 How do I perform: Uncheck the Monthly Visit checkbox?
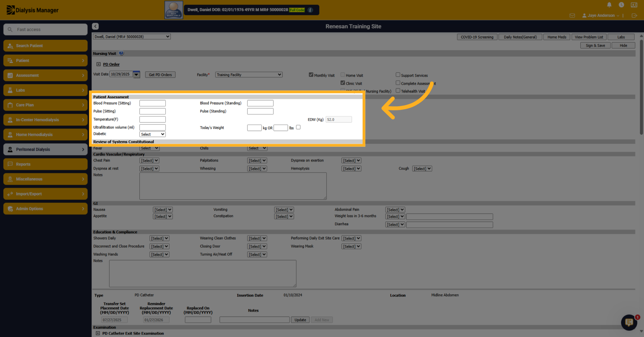(x=311, y=75)
